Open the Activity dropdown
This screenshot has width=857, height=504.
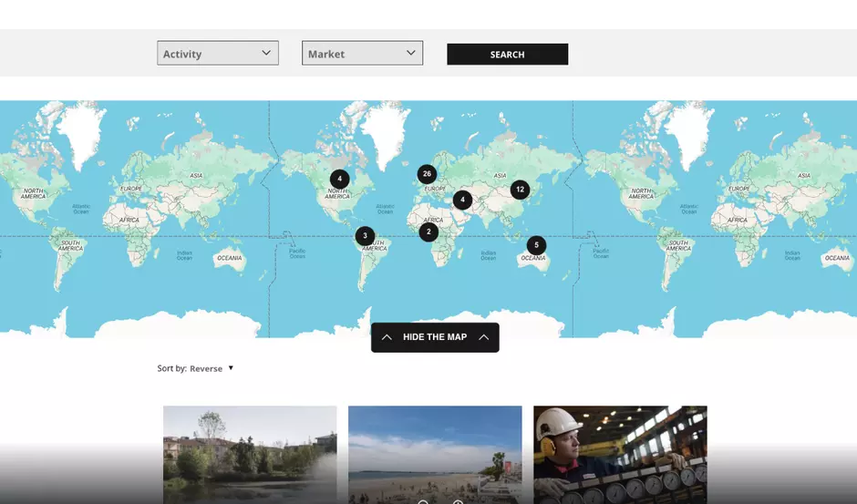(x=218, y=53)
